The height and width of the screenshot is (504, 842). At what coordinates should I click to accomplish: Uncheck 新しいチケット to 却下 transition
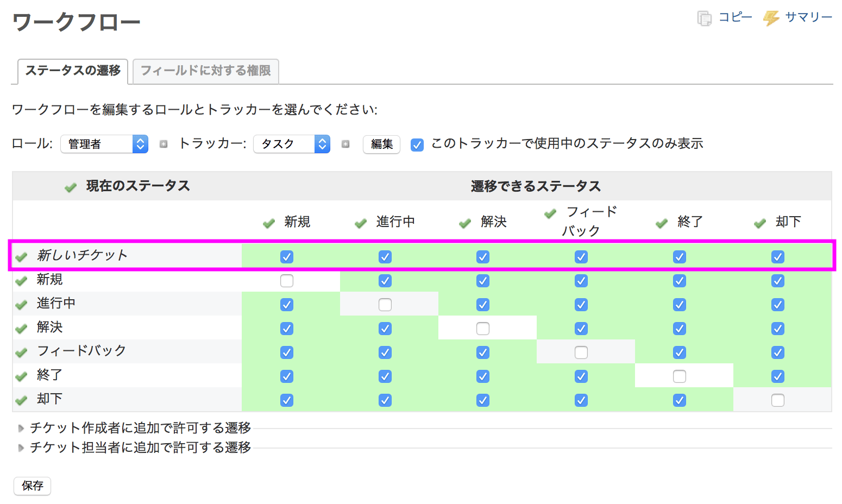coord(778,257)
